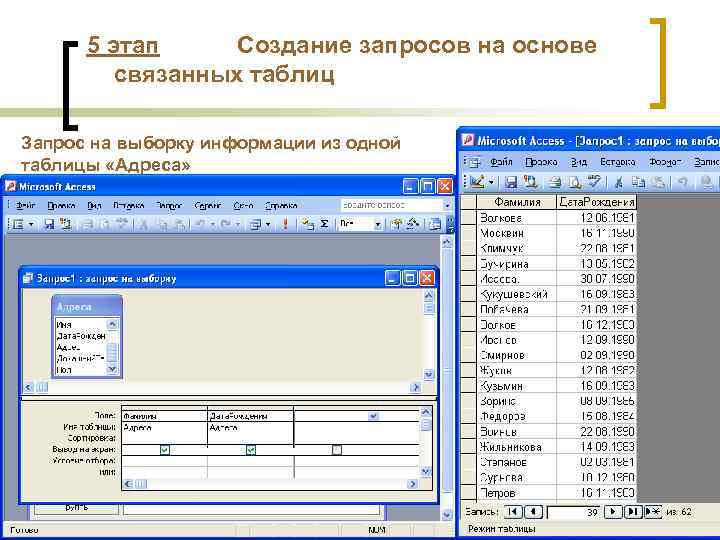Click the Смирнов cell in datasheet
The height and width of the screenshot is (540, 720).
[517, 355]
